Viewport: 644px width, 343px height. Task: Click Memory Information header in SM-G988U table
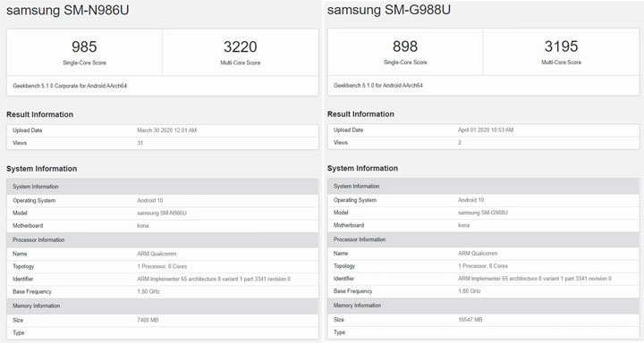(483, 305)
